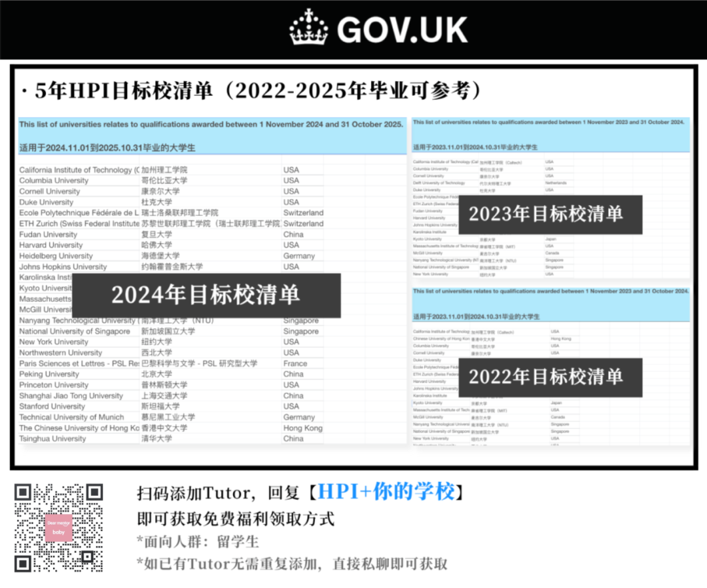707x588 pixels.
Task: Click the California Institute of Technology row
Action: [x=171, y=170]
